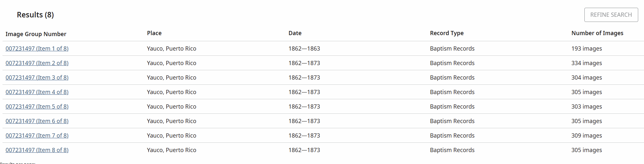Image resolution: width=644 pixels, height=164 pixels.
Task: Click the 1862—1863 date cell
Action: [x=304, y=49]
